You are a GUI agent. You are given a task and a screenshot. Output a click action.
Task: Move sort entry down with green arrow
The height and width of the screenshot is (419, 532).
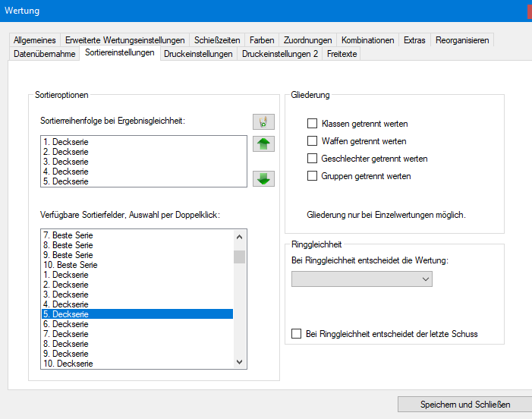[x=263, y=178]
